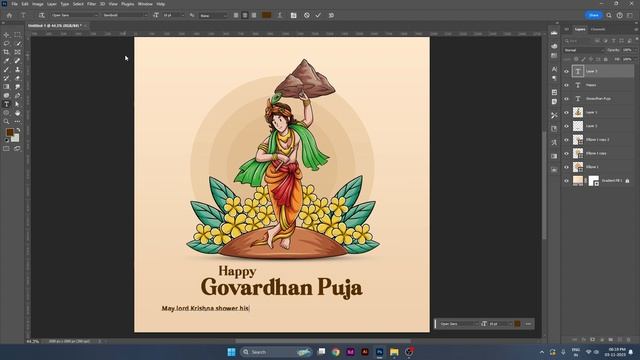
Task: Open the anti-aliasing method dropdown
Action: pos(213,16)
